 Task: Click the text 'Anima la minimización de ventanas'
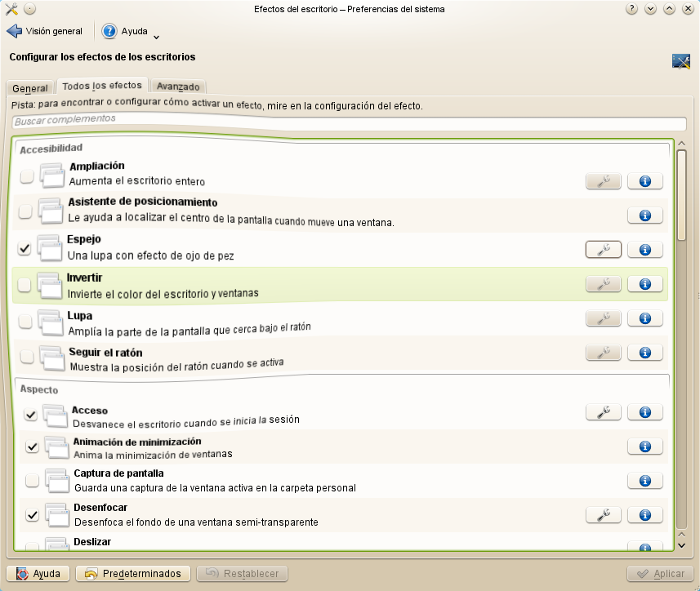tap(153, 455)
